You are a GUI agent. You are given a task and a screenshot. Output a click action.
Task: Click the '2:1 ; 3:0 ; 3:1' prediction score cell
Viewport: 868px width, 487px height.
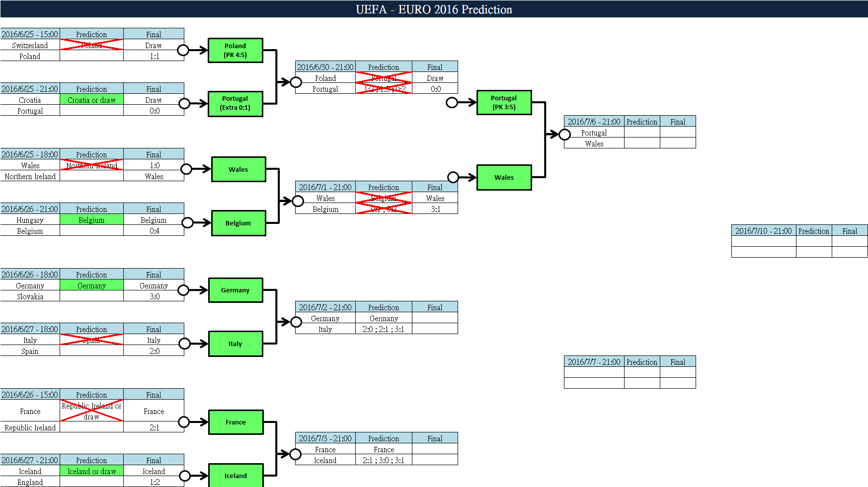pos(384,460)
